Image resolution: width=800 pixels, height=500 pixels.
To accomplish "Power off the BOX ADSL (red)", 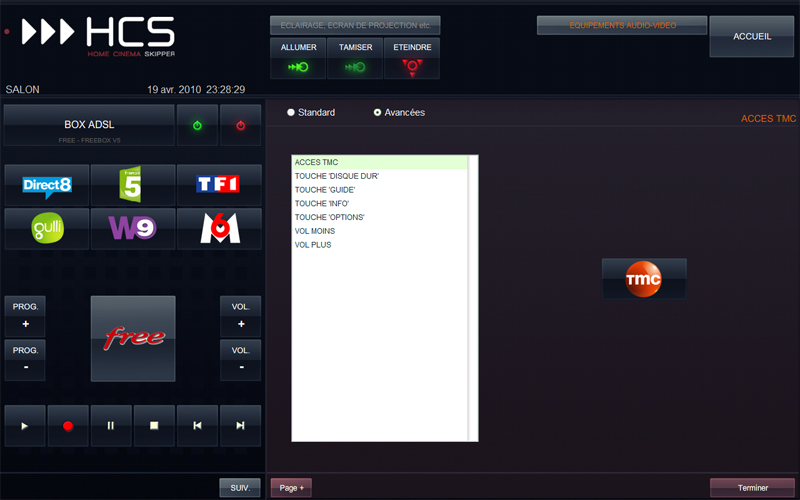I will click(240, 125).
